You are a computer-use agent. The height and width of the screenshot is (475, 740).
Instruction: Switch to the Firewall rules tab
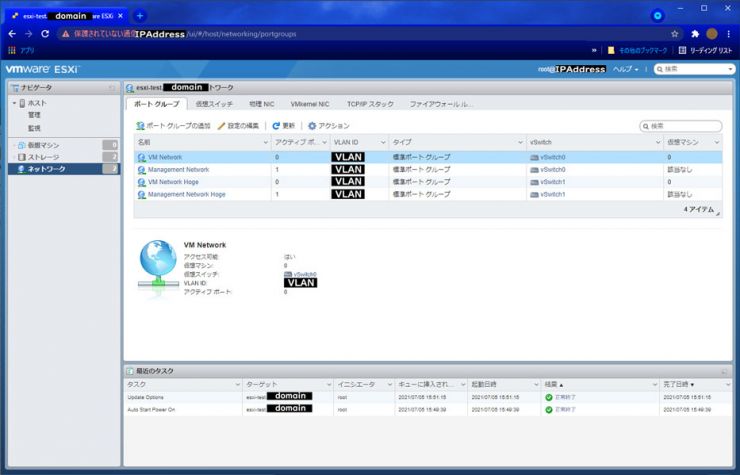441,104
